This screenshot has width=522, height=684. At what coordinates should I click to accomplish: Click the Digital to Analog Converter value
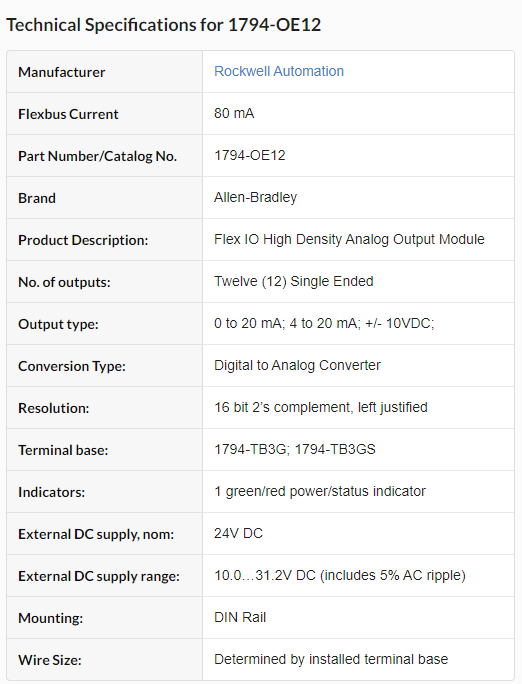point(297,365)
